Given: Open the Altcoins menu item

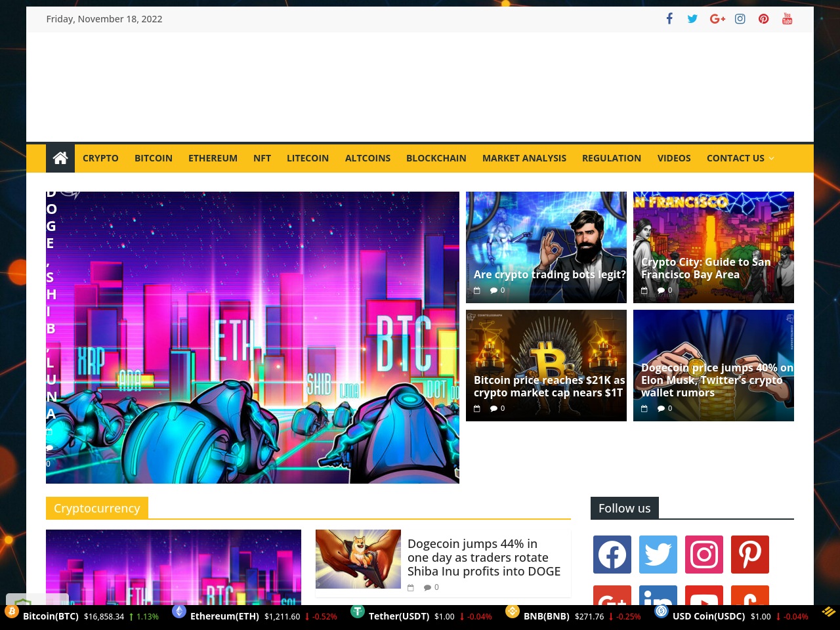Looking at the screenshot, I should pyautogui.click(x=367, y=158).
